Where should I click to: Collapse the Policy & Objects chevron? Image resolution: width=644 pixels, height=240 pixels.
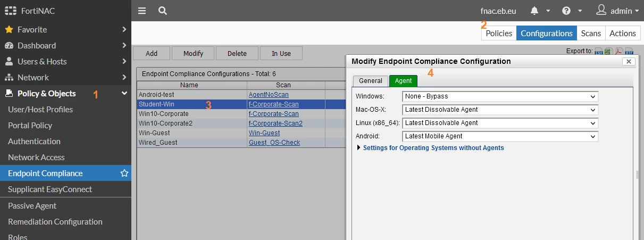[124, 93]
